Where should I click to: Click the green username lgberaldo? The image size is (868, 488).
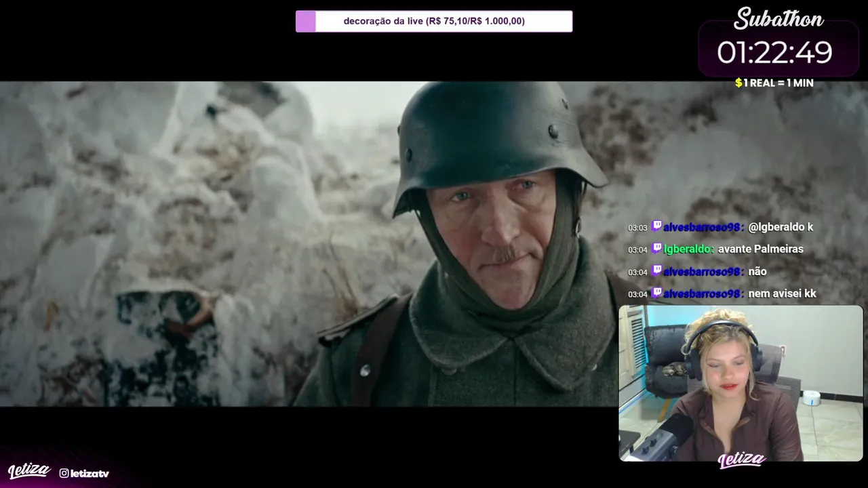689,249
